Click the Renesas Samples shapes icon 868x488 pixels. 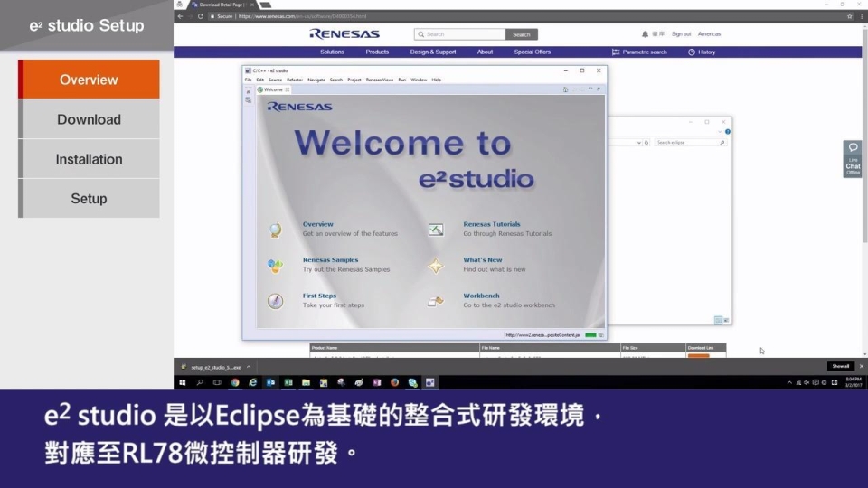[275, 266]
